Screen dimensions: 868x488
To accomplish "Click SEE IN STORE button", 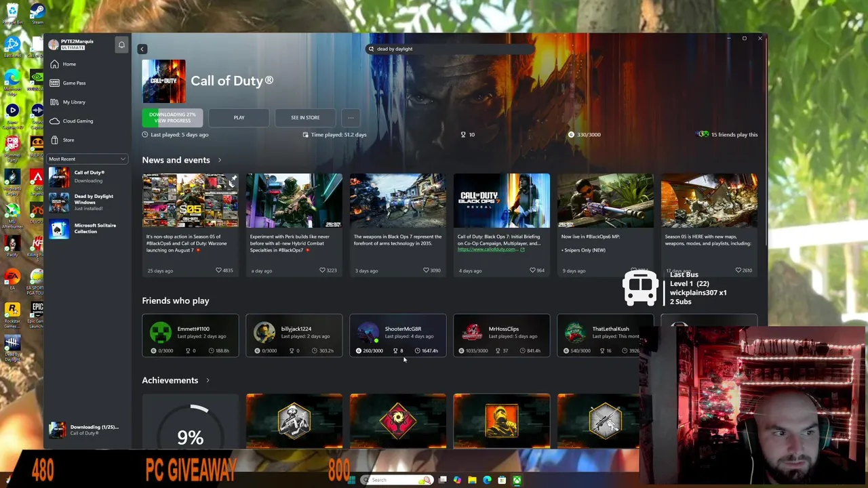I will coord(305,117).
